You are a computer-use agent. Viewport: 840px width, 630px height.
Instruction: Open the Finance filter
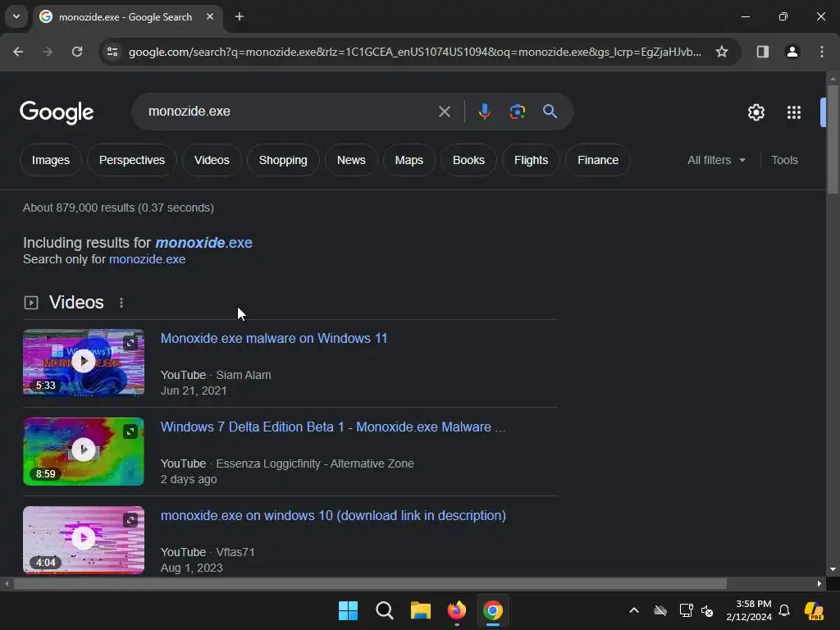[x=598, y=160]
